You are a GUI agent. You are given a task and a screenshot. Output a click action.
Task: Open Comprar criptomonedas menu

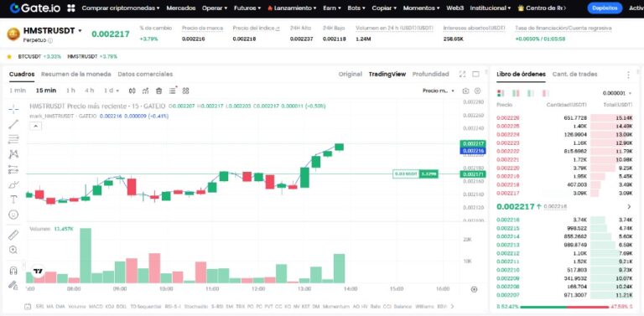[x=121, y=8]
